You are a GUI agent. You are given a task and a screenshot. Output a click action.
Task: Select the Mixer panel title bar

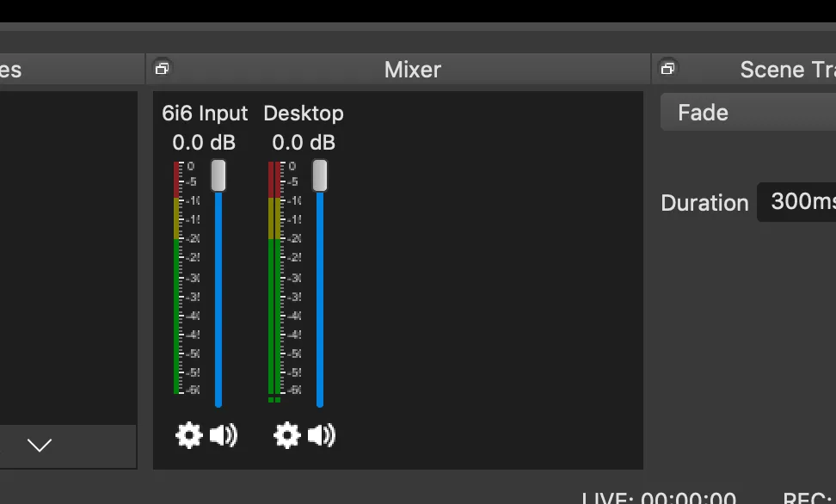[412, 70]
